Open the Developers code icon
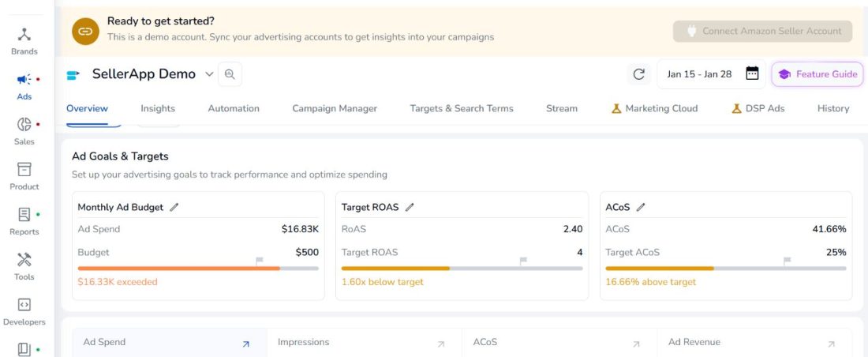This screenshot has height=357, width=868. [x=24, y=304]
